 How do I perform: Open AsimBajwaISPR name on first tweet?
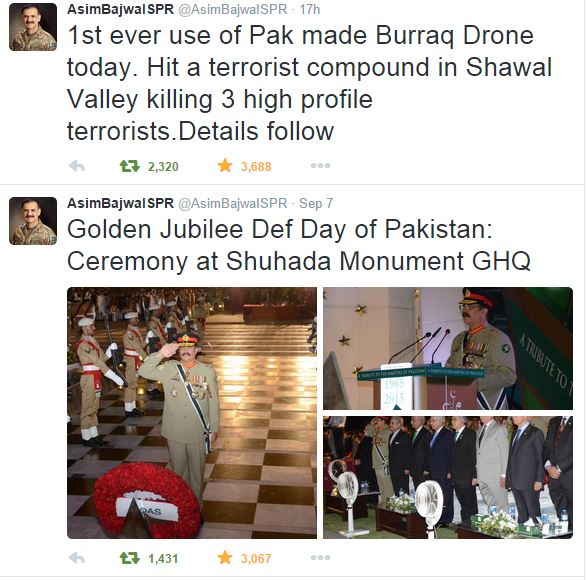[121, 9]
